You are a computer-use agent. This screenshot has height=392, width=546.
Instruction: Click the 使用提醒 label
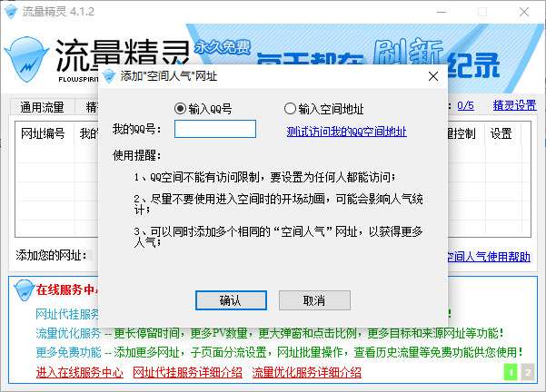pyautogui.click(x=136, y=155)
